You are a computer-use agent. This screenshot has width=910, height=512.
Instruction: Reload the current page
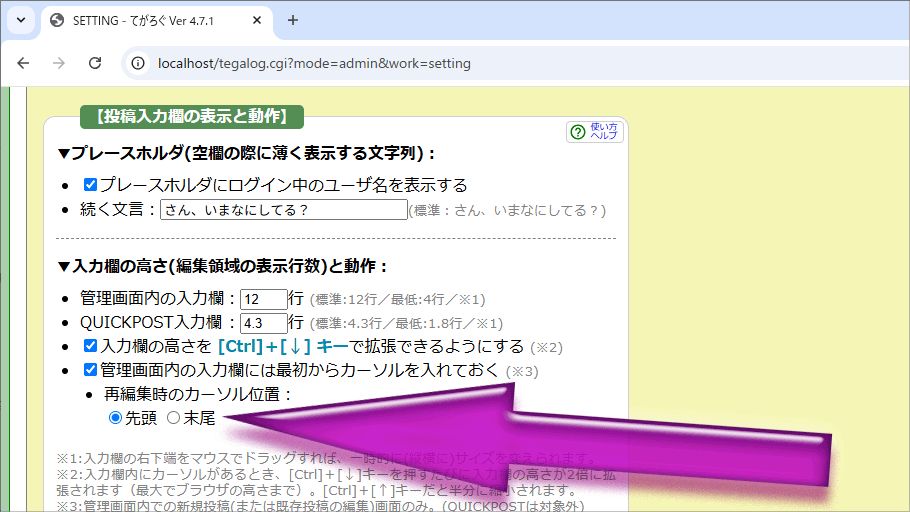(x=95, y=63)
